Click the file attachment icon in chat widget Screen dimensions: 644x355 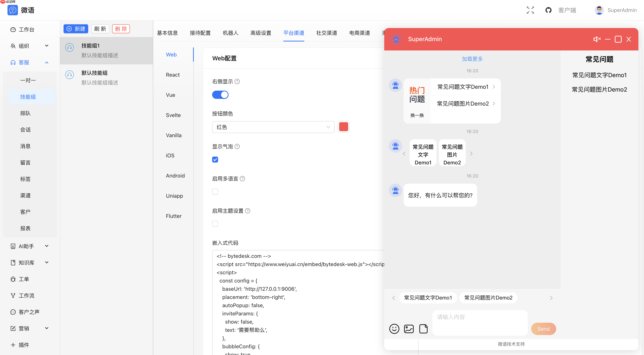point(423,329)
